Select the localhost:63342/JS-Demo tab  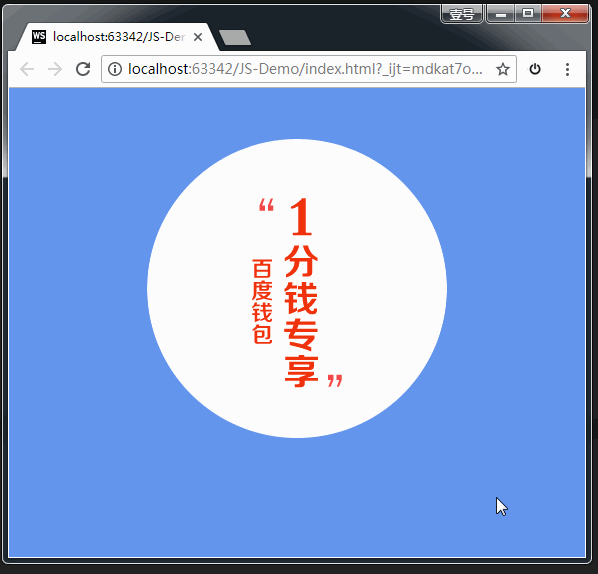click(117, 37)
